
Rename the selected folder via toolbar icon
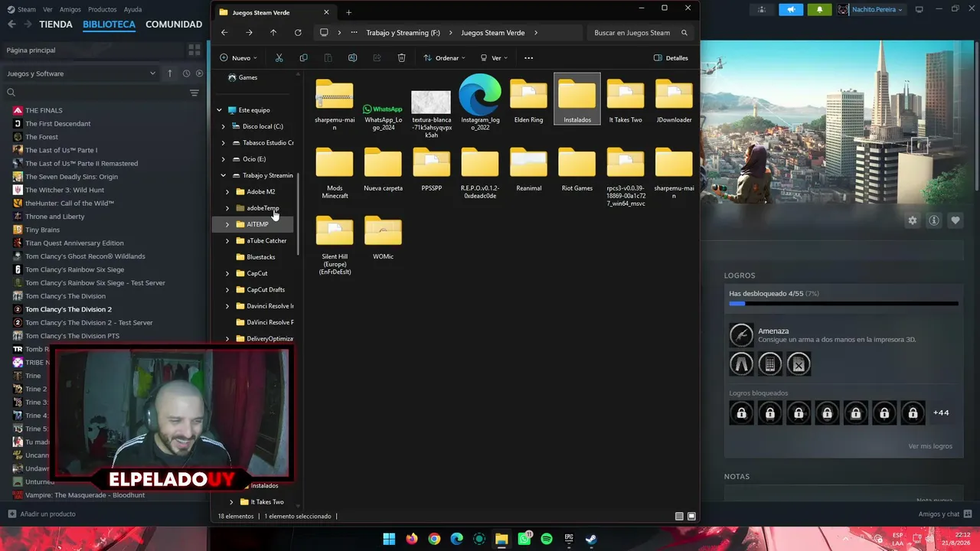tap(352, 58)
